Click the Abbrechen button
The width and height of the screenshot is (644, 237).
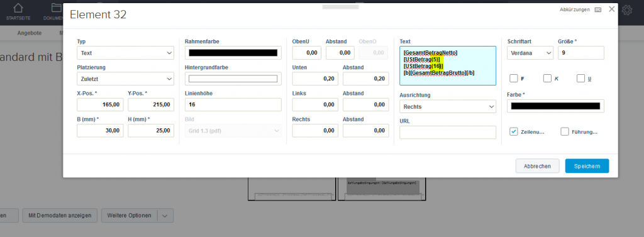tap(537, 167)
